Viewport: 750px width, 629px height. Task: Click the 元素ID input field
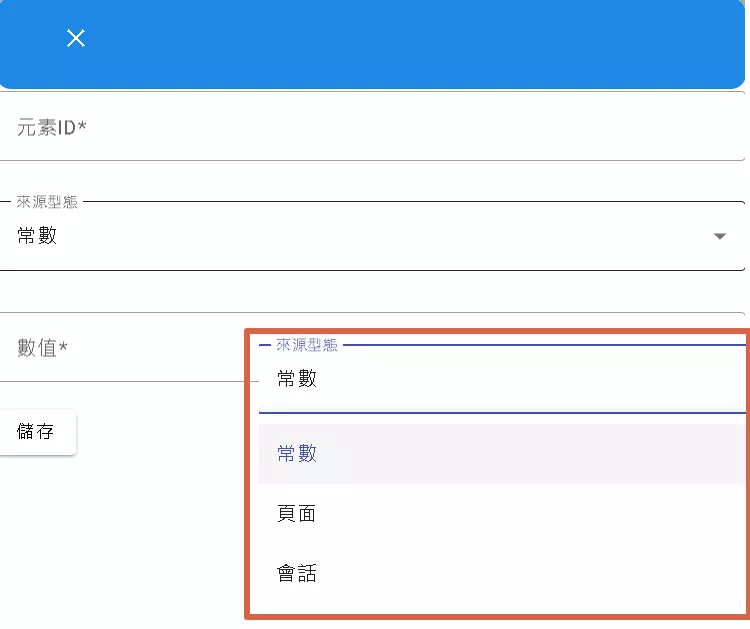point(370,127)
